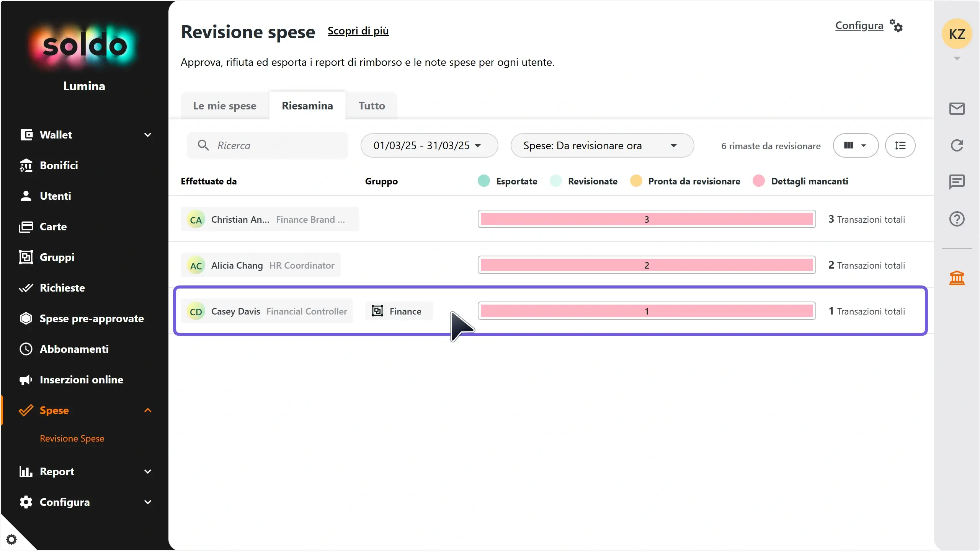Open the Gruppi groups icon
This screenshot has height=551, width=980.
26,257
